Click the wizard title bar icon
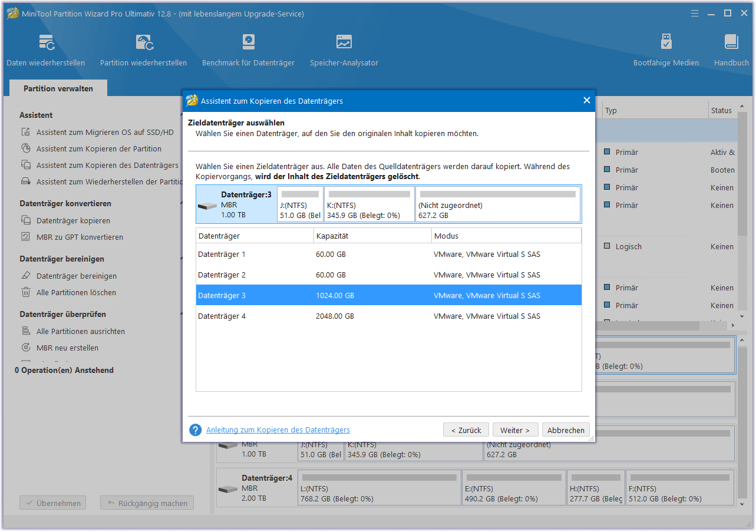The image size is (756, 532). 192,100
